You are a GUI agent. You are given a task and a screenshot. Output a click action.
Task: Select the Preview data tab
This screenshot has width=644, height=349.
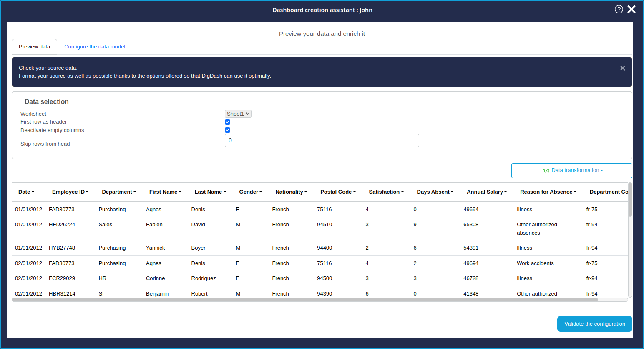point(34,47)
